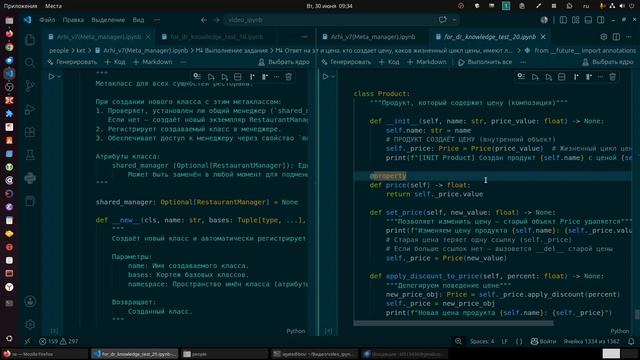Click the horizontal scrollbar under right cell
Viewport: 640px width, 360px height.
click(453, 323)
